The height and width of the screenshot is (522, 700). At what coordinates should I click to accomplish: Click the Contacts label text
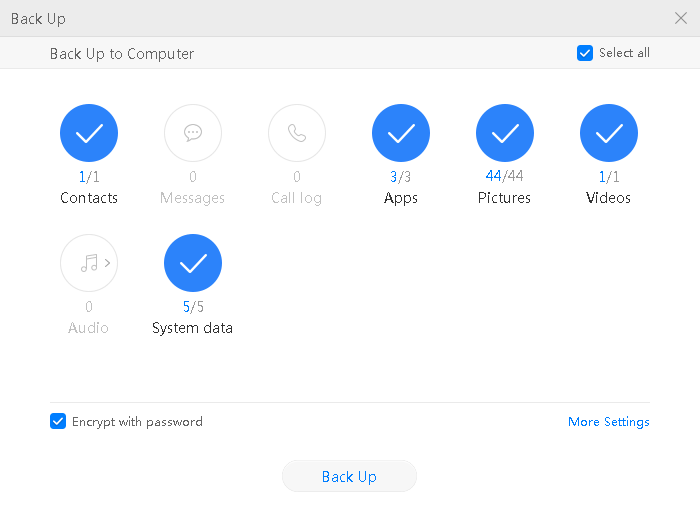89,198
